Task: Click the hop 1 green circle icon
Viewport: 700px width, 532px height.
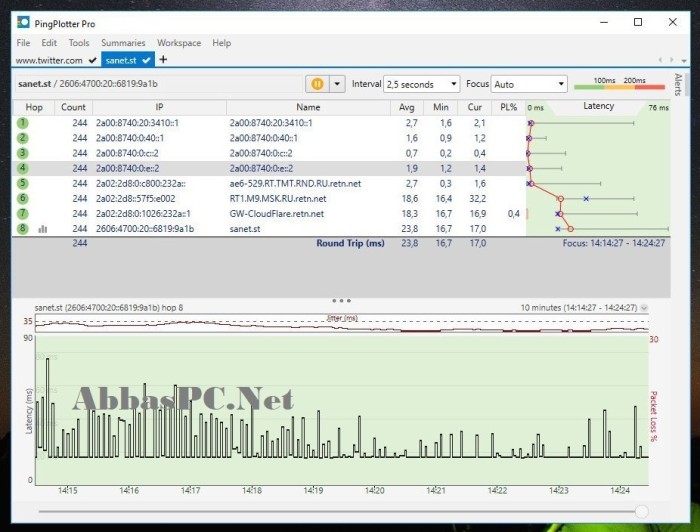Action: click(x=22, y=123)
